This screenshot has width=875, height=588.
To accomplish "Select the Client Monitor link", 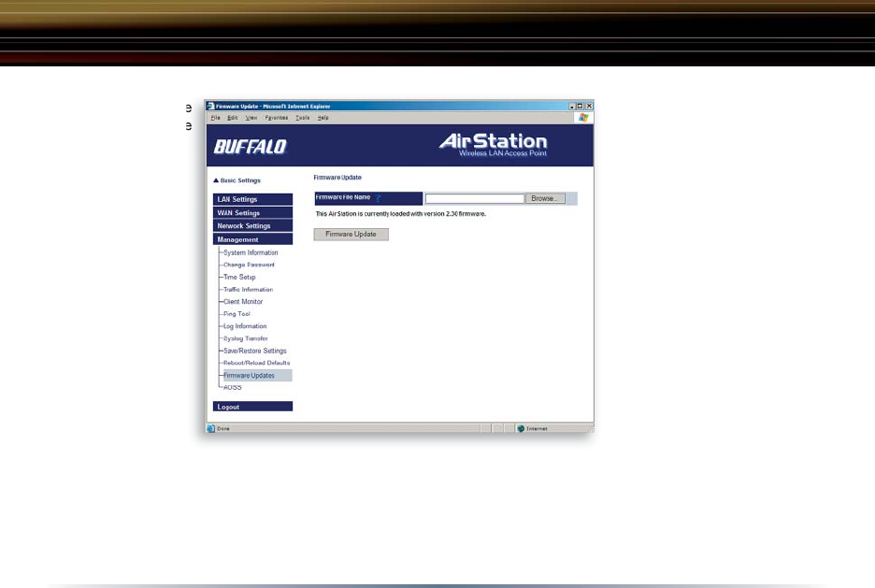I will [243, 302].
